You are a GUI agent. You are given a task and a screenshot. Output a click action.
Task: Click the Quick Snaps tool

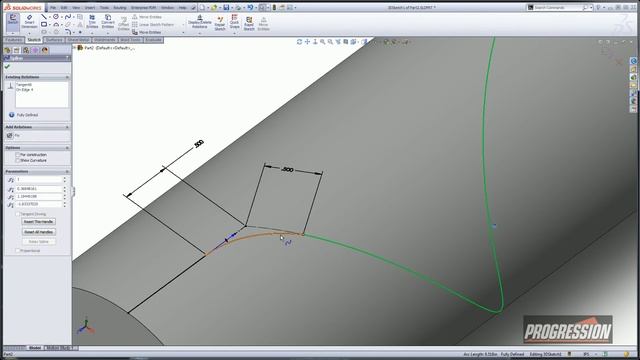pyautogui.click(x=234, y=21)
